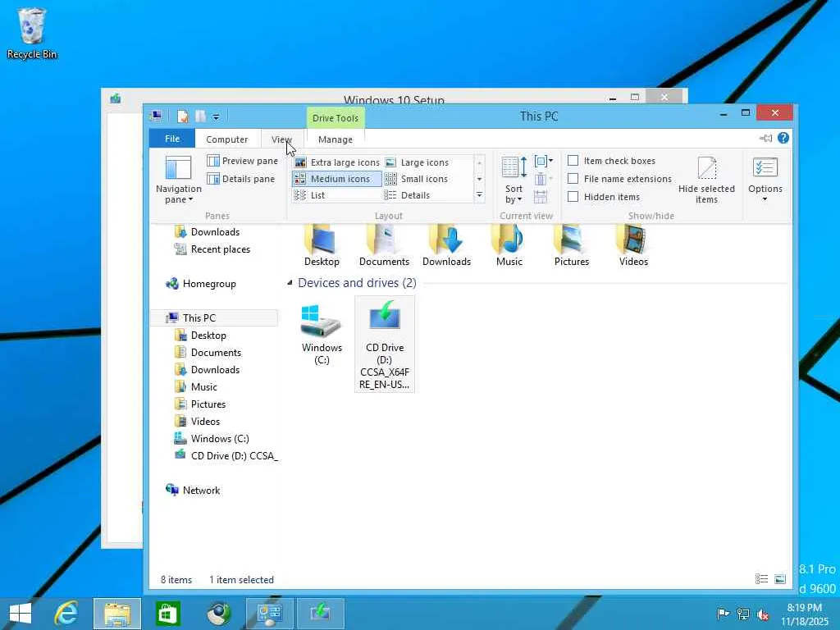Open the Downloads folder icon in content area

coord(446,246)
